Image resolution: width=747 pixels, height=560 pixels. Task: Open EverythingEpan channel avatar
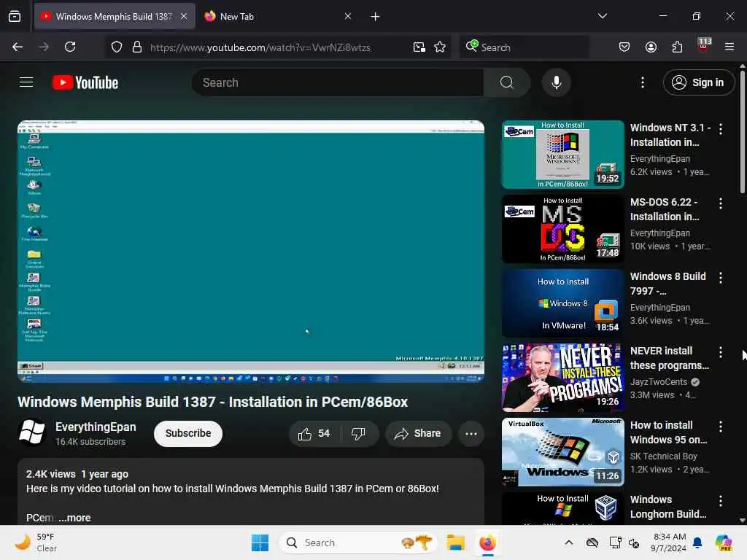coord(32,432)
